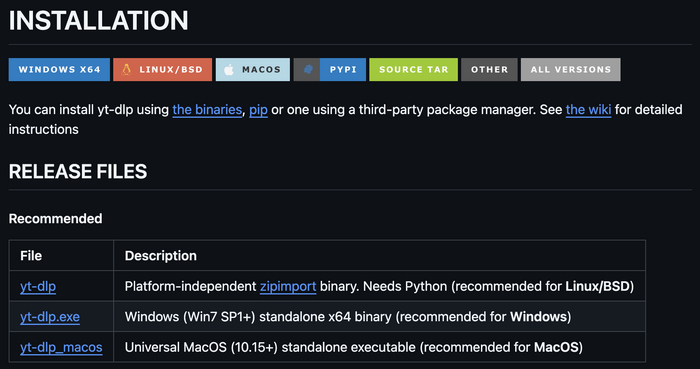Download the yt-dlp.exe file link
The image size is (700, 369).
coord(50,317)
